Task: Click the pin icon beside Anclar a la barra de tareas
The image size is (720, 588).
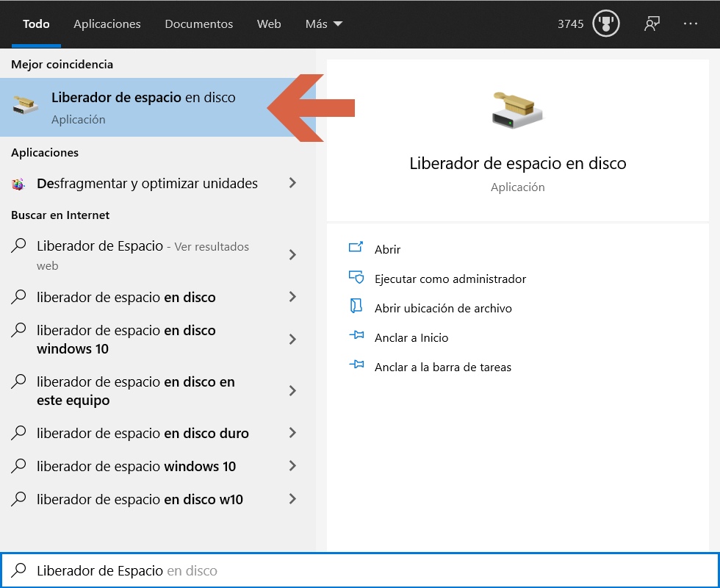Action: point(356,365)
